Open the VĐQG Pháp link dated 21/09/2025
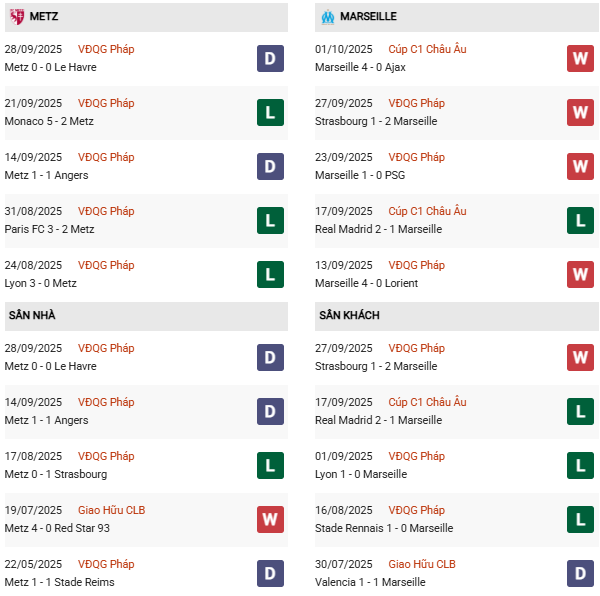This screenshot has width=600, height=596. (106, 104)
